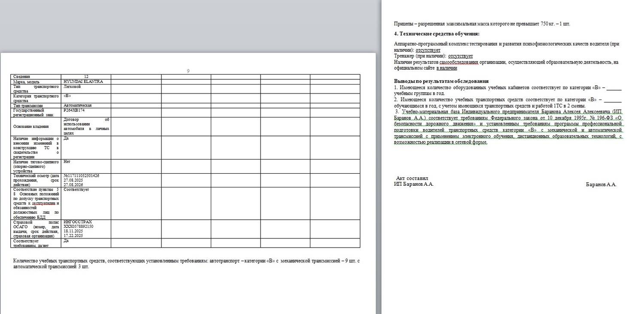This screenshot has height=314, width=644.
Task: Click the right-aligned signature 'Баранов А.А.'
Action: 601,184
